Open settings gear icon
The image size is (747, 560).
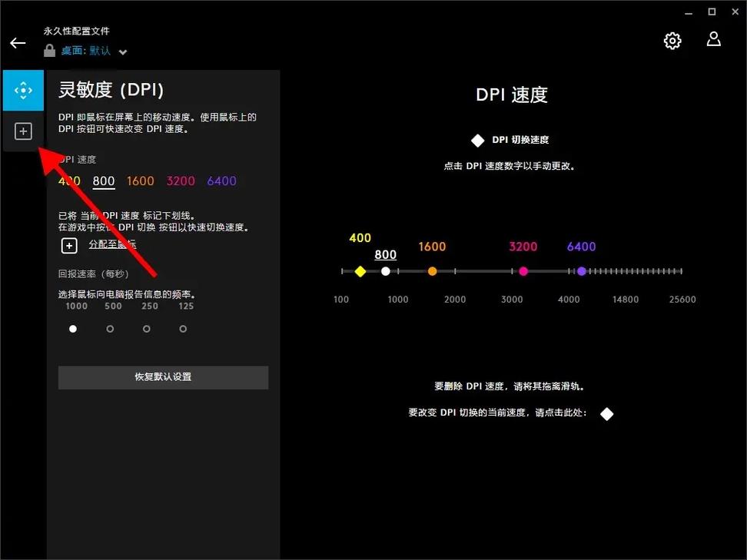pos(672,41)
